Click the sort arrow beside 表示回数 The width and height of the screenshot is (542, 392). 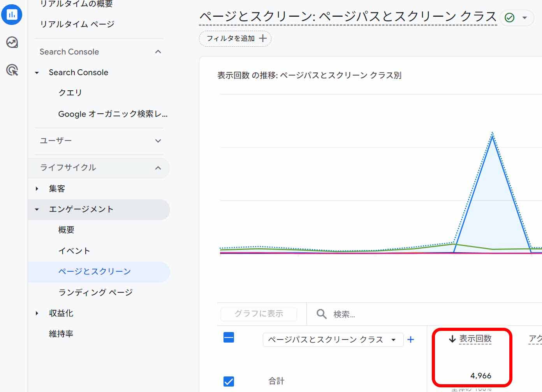pyautogui.click(x=452, y=339)
